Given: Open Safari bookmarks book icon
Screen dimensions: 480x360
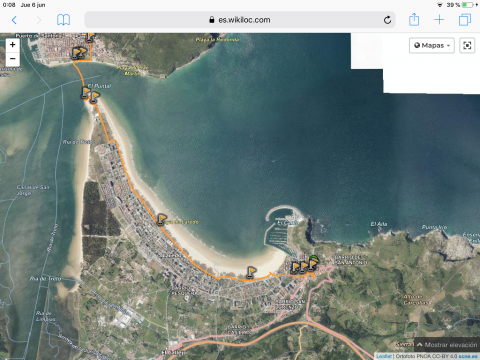Looking at the screenshot, I should (63, 20).
